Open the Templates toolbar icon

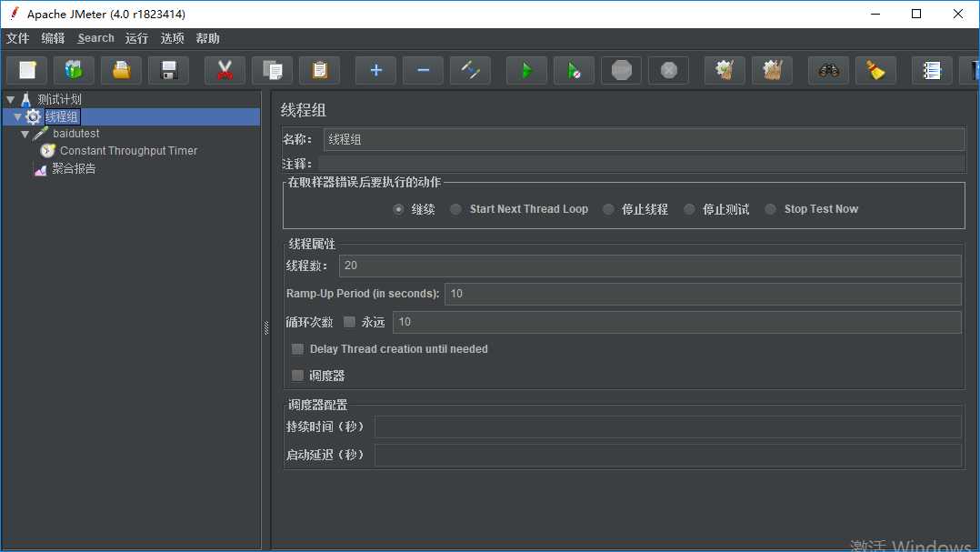click(74, 70)
